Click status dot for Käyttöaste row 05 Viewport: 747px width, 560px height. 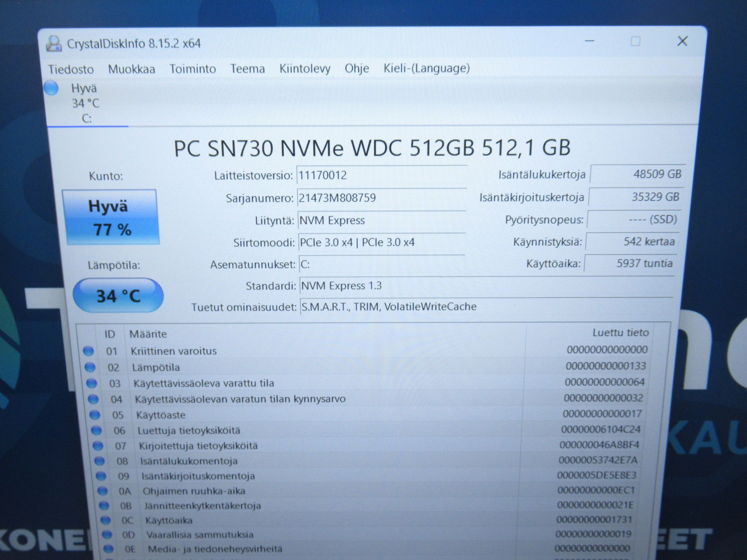click(x=94, y=415)
